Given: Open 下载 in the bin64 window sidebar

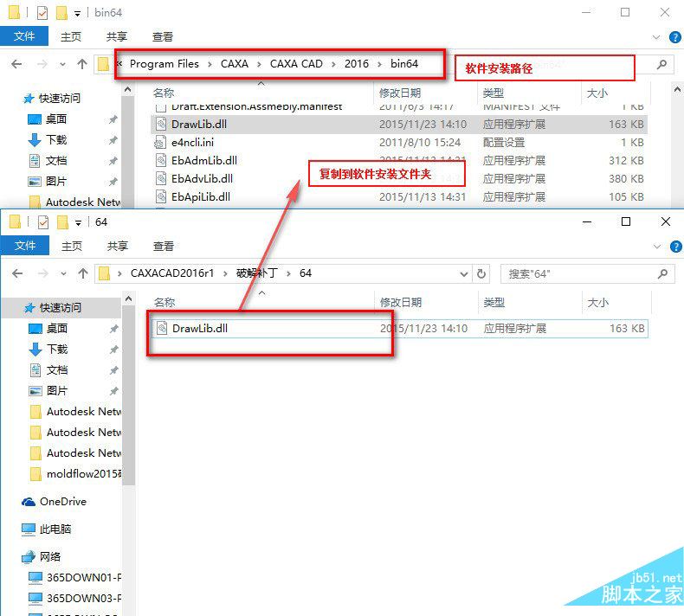Looking at the screenshot, I should pyautogui.click(x=55, y=140).
